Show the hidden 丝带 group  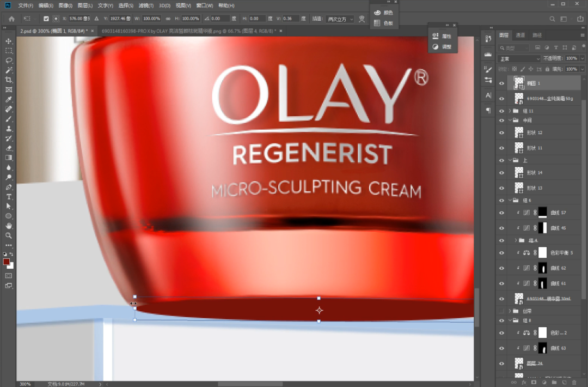[501, 311]
